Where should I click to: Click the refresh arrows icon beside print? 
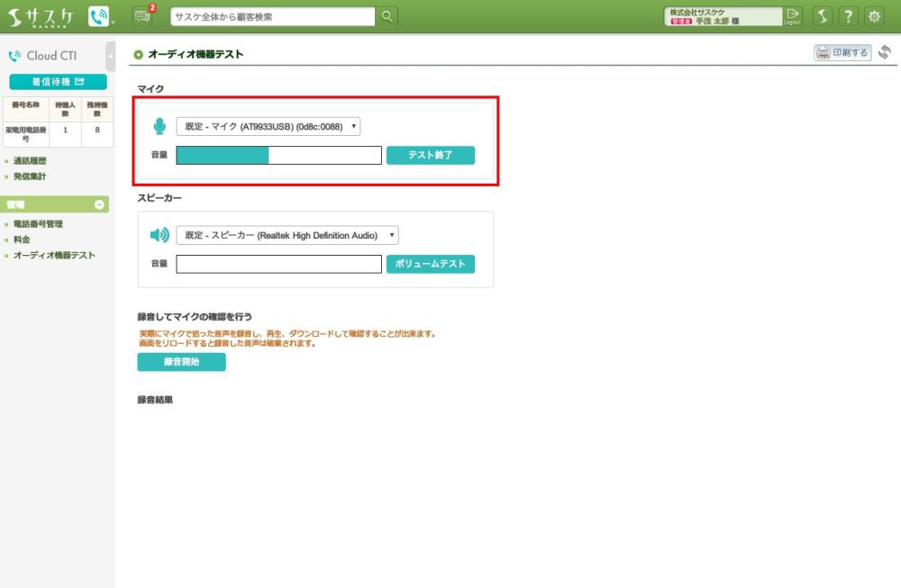tap(885, 52)
